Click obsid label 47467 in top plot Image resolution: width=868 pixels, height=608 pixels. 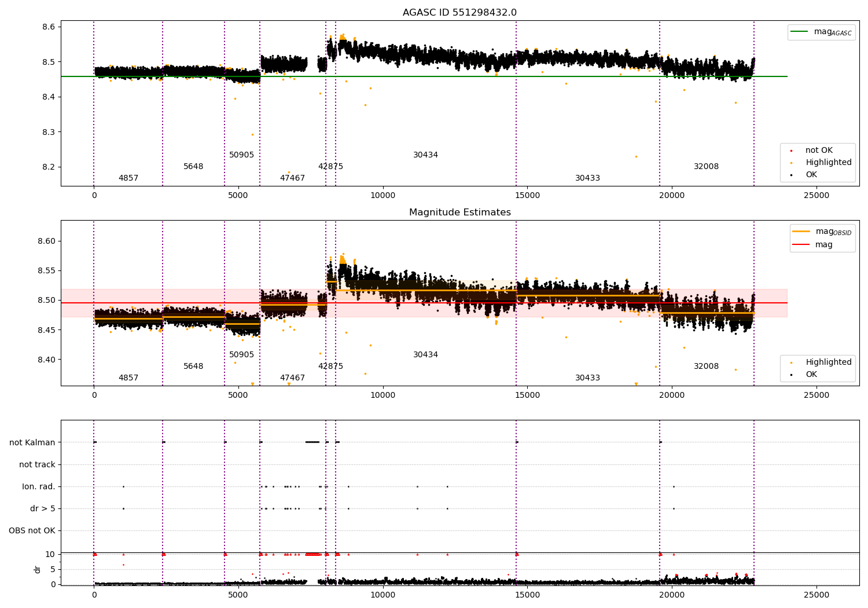(292, 178)
